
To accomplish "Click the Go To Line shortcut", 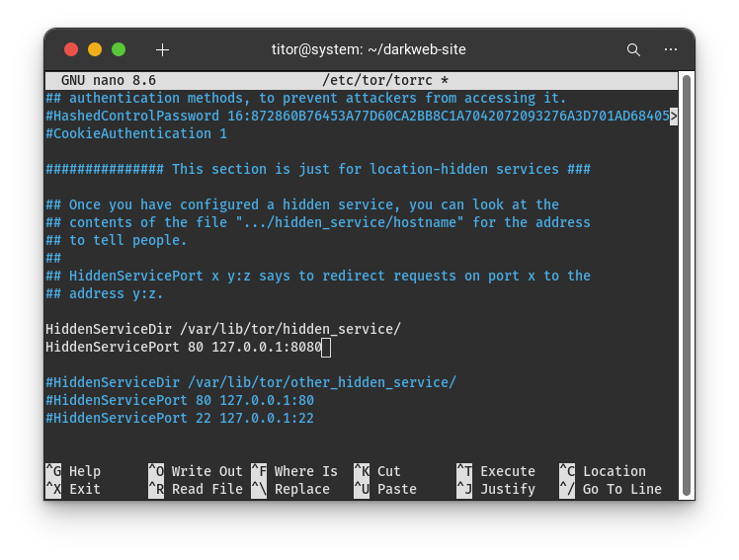I will point(621,489).
